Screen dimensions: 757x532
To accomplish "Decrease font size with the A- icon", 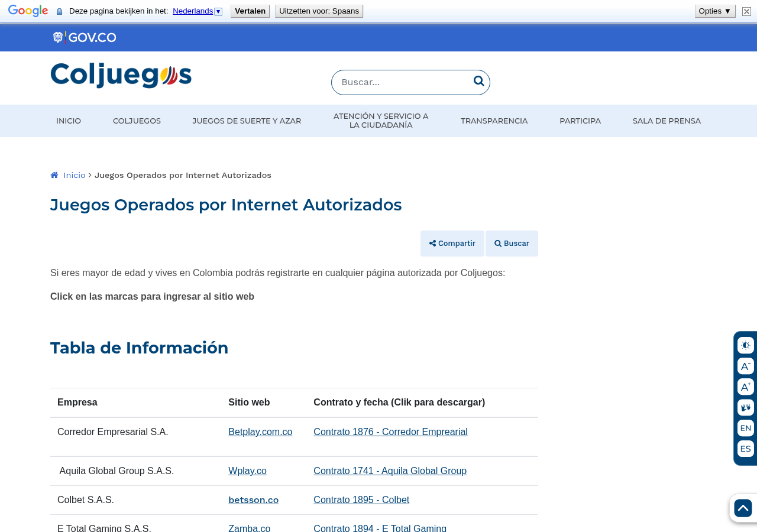I will pyautogui.click(x=745, y=366).
